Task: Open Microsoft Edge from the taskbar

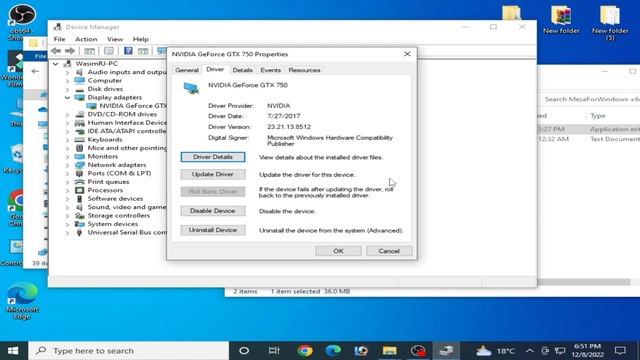Action: pyautogui.click(x=333, y=351)
